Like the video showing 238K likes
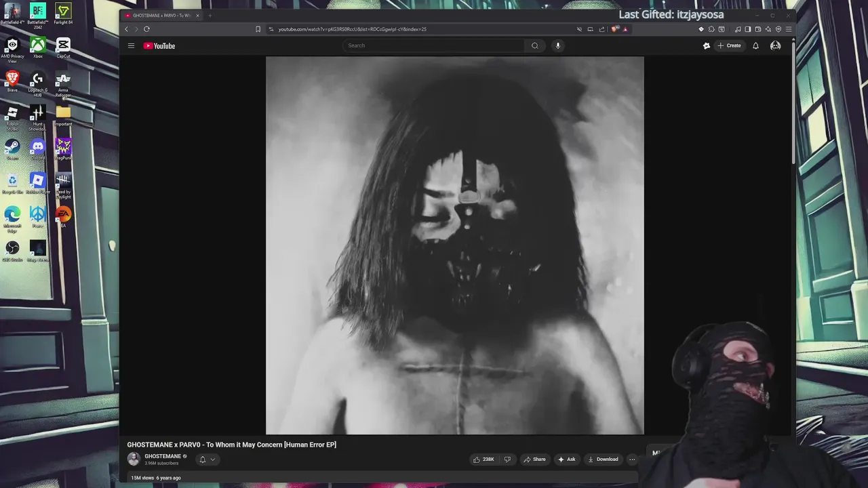 484,460
